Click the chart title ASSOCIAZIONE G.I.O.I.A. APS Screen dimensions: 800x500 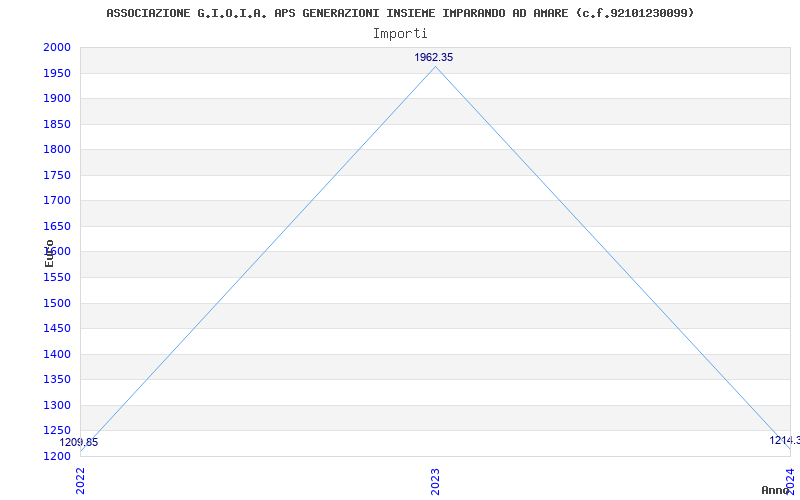[401, 13]
